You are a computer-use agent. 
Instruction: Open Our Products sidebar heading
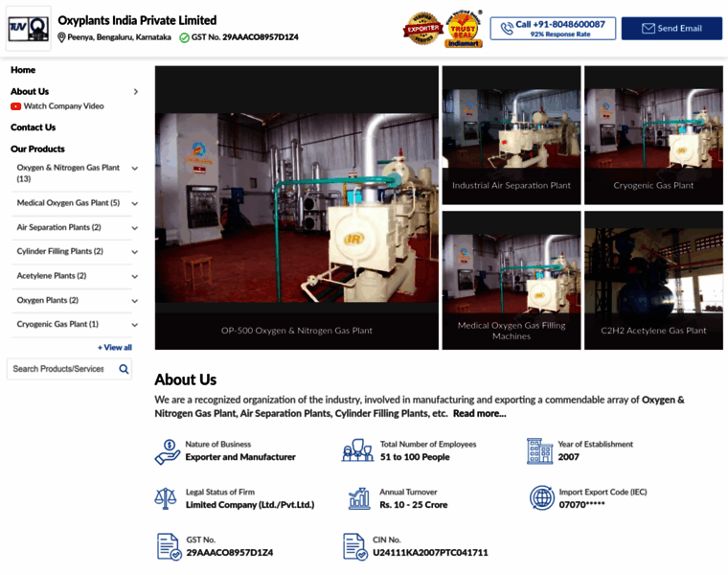[37, 149]
